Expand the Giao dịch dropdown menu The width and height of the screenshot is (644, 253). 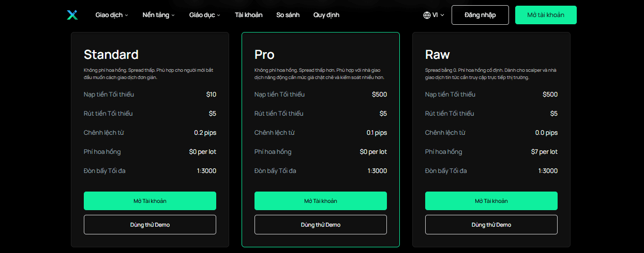pyautogui.click(x=111, y=15)
